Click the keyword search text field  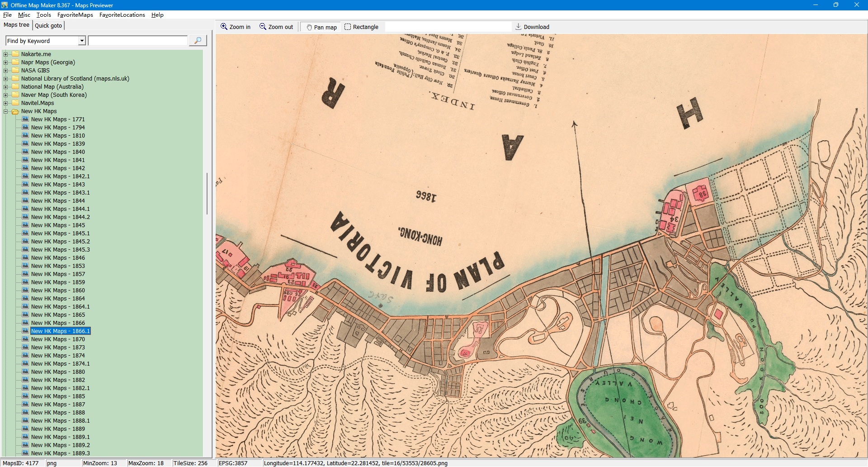(138, 41)
